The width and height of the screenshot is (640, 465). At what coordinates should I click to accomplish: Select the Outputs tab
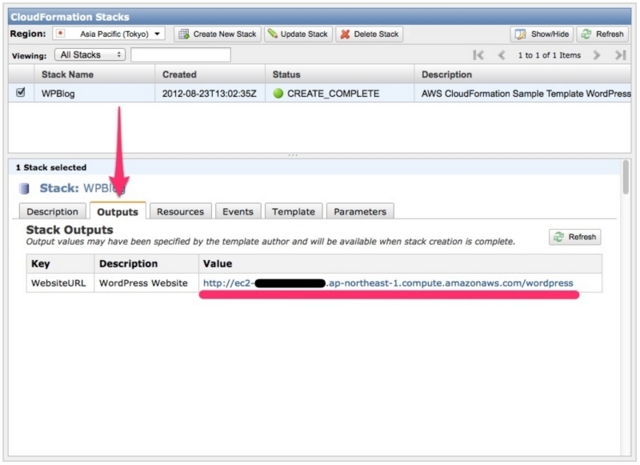click(x=118, y=211)
